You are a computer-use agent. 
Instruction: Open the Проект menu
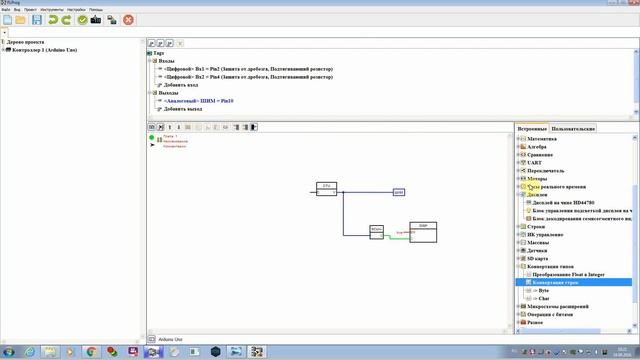click(x=30, y=9)
